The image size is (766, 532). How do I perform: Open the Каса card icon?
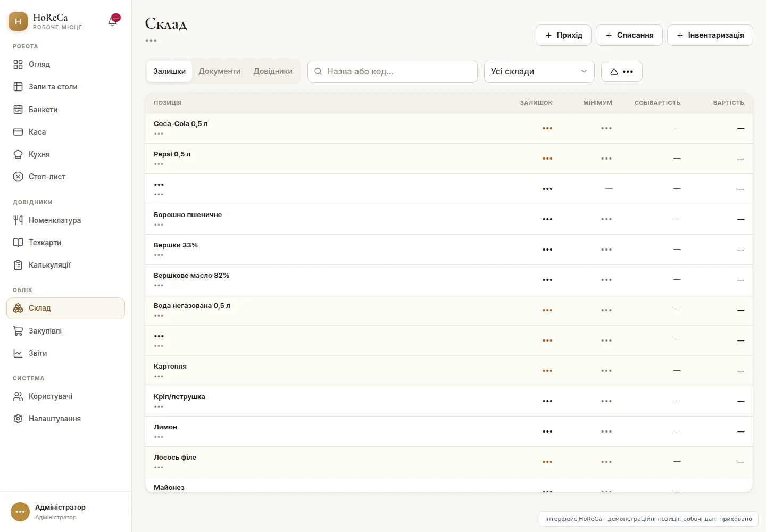click(18, 132)
